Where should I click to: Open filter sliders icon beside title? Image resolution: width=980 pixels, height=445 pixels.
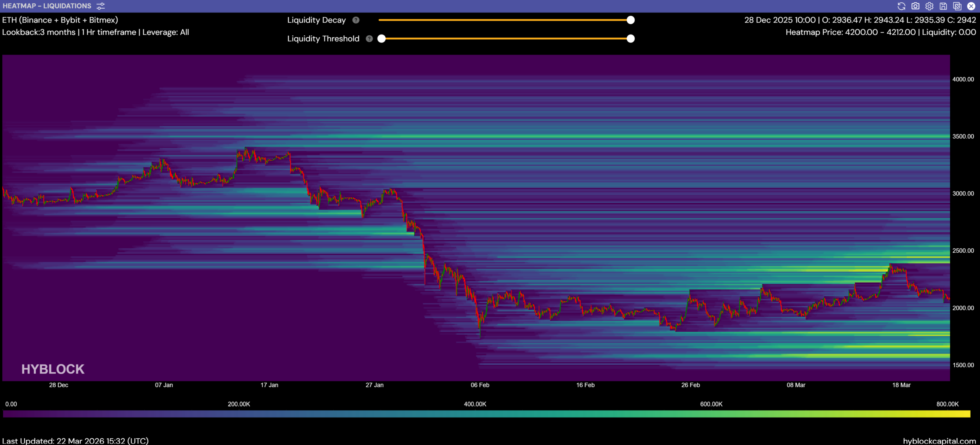tap(101, 6)
